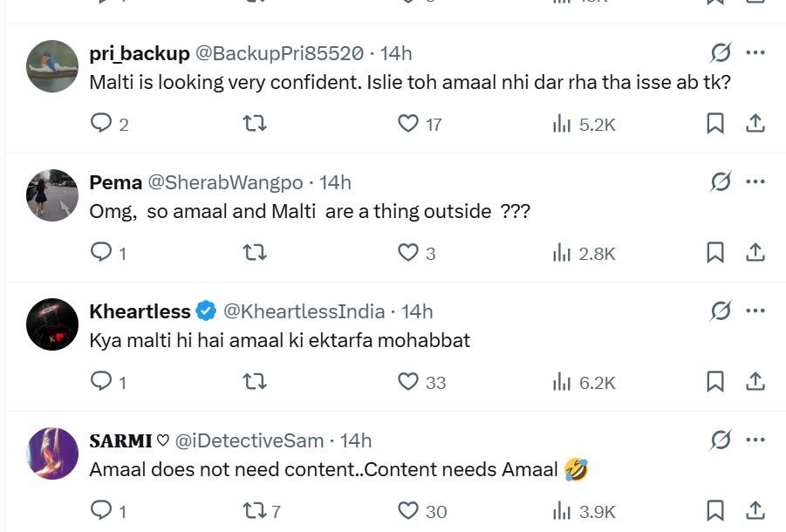Open Grok icon on SARMI's tweet
Viewport: 786px width, 532px height.
721,440
